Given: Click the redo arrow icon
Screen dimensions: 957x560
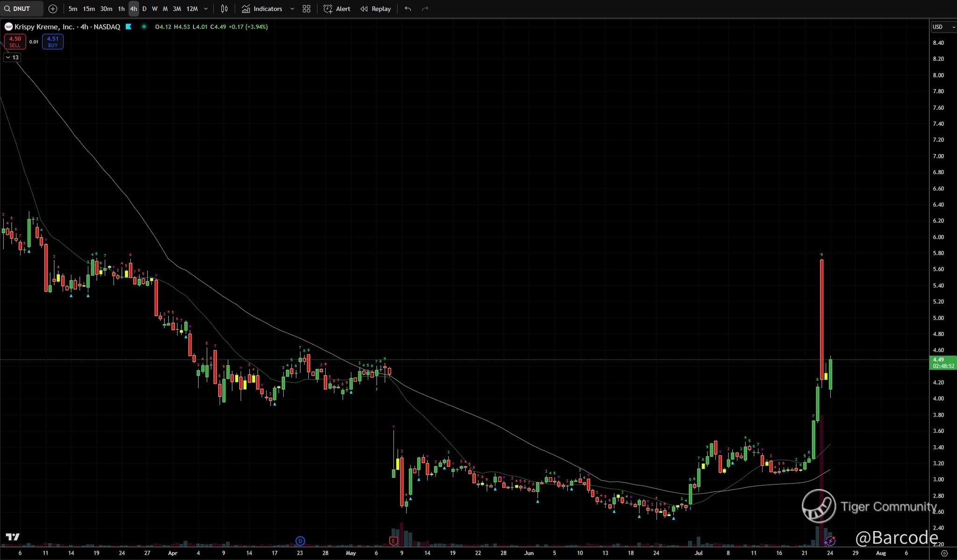Looking at the screenshot, I should coord(425,9).
